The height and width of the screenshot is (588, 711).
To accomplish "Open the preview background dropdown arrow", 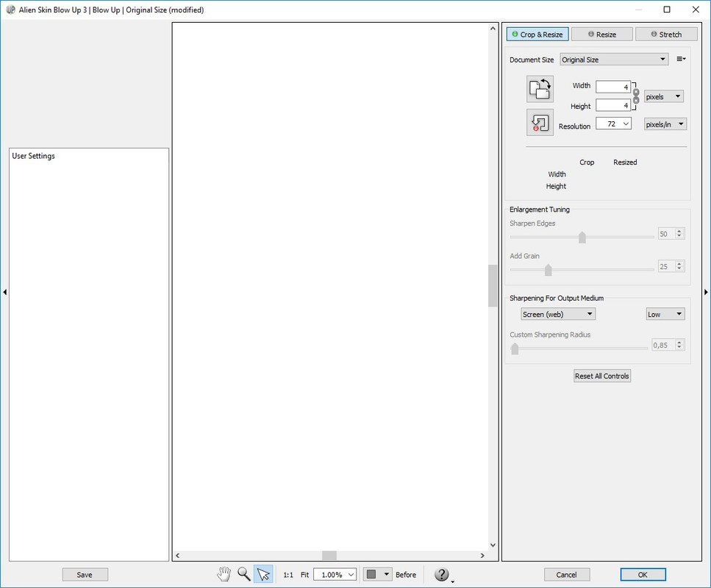I will [386, 574].
